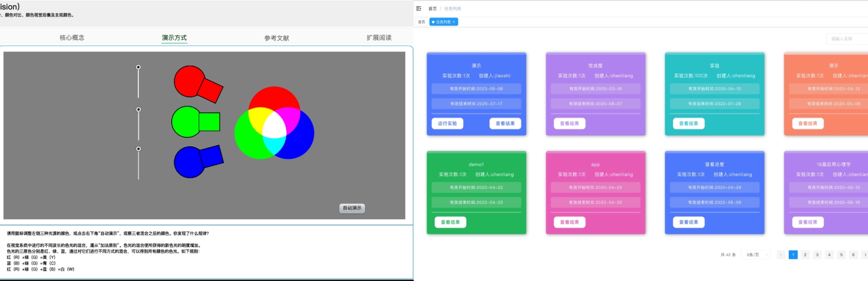The image size is (868, 281).
Task: Click the blue light intensity slider handle
Action: [138, 149]
